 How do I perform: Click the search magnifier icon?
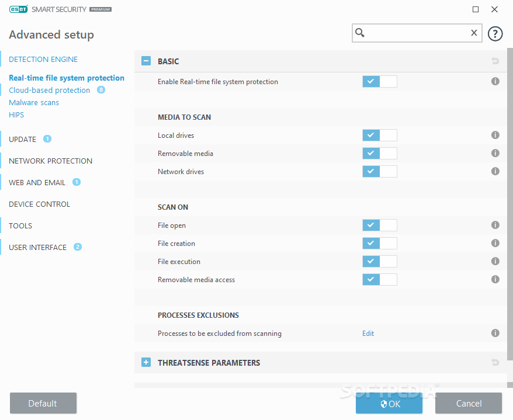360,33
